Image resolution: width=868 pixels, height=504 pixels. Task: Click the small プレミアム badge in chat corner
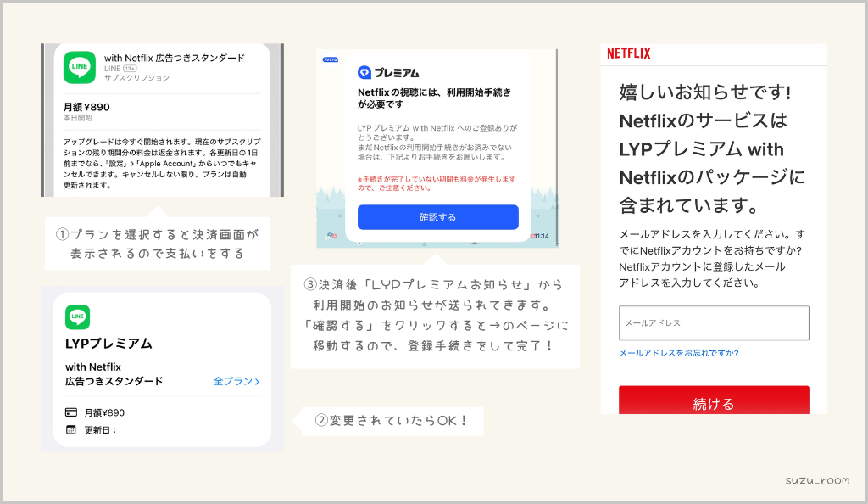[330, 59]
